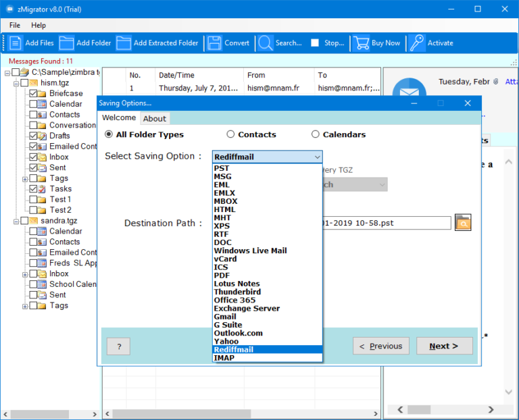Click the Conversation folder icon
Image resolution: width=519 pixels, height=420 pixels.
(x=42, y=126)
